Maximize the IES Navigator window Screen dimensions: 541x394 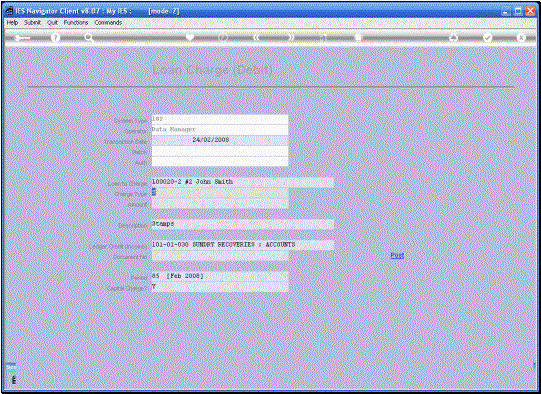click(x=518, y=11)
